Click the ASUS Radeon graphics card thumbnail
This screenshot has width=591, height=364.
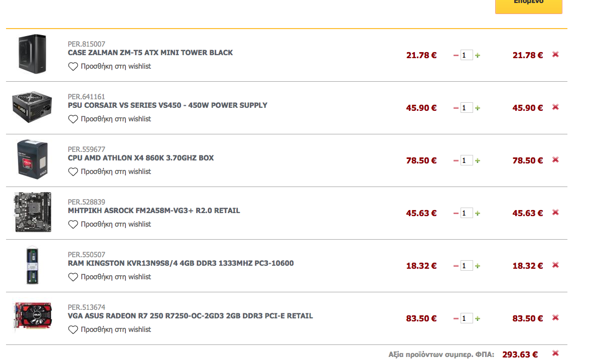(33, 316)
